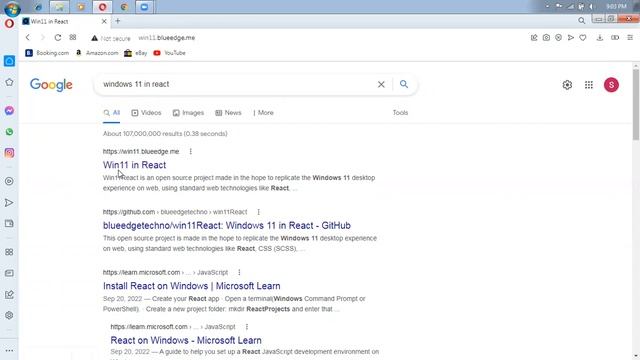This screenshot has width=640, height=360.
Task: Switch to the News results tab
Action: point(228,113)
